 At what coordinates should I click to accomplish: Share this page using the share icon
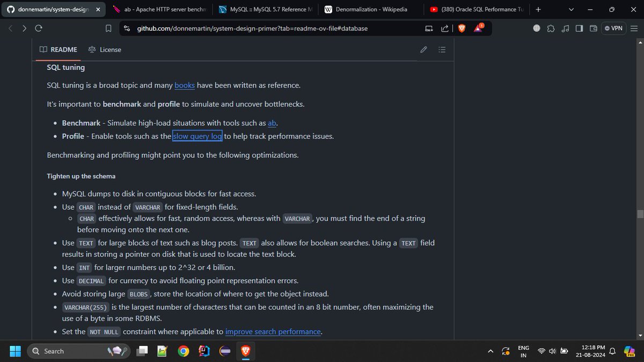pyautogui.click(x=445, y=28)
